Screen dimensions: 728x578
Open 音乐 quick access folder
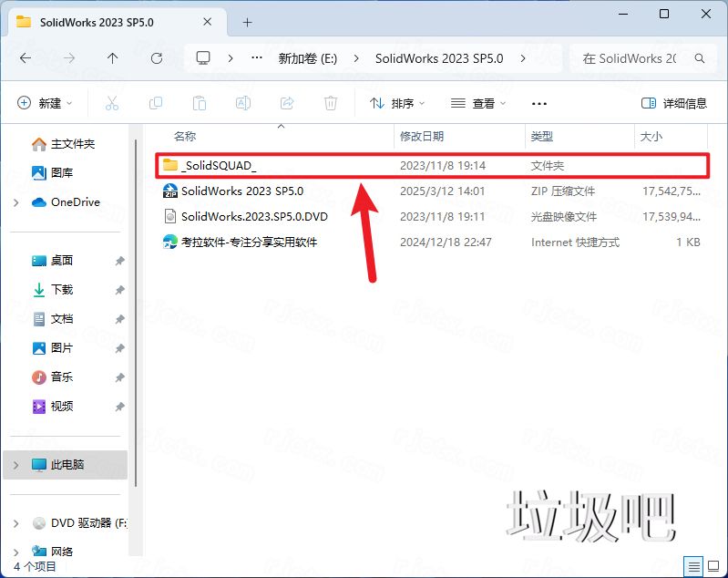53,377
